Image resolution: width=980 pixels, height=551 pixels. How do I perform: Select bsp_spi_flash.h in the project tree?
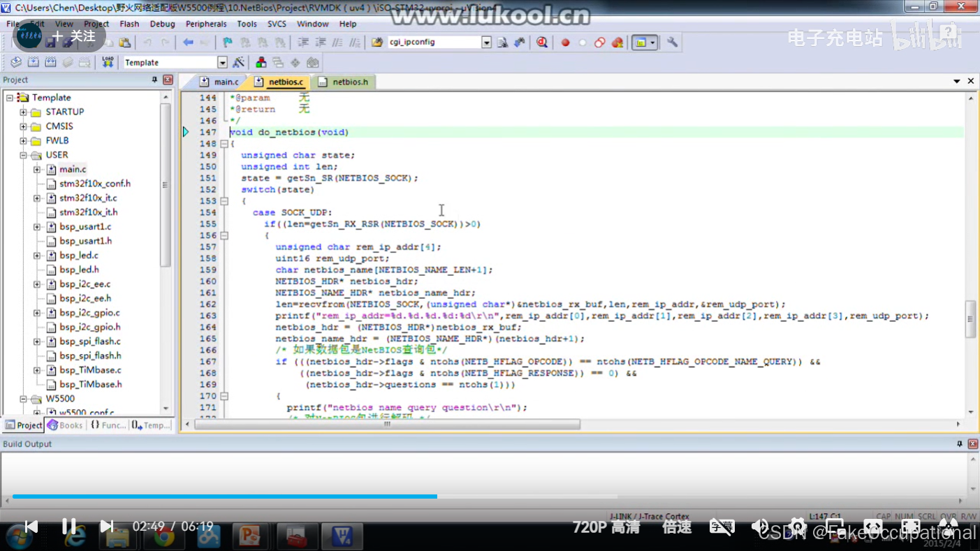[90, 355]
